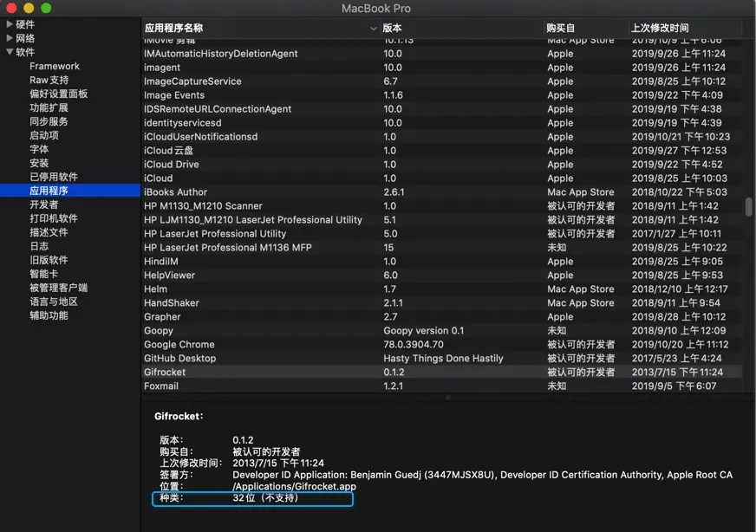
Task: Select the iCloudUserNotificationsd row
Action: [x=441, y=136]
